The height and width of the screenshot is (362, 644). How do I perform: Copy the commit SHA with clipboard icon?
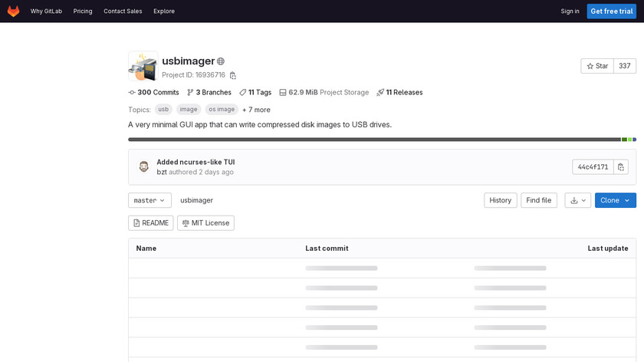pyautogui.click(x=620, y=167)
